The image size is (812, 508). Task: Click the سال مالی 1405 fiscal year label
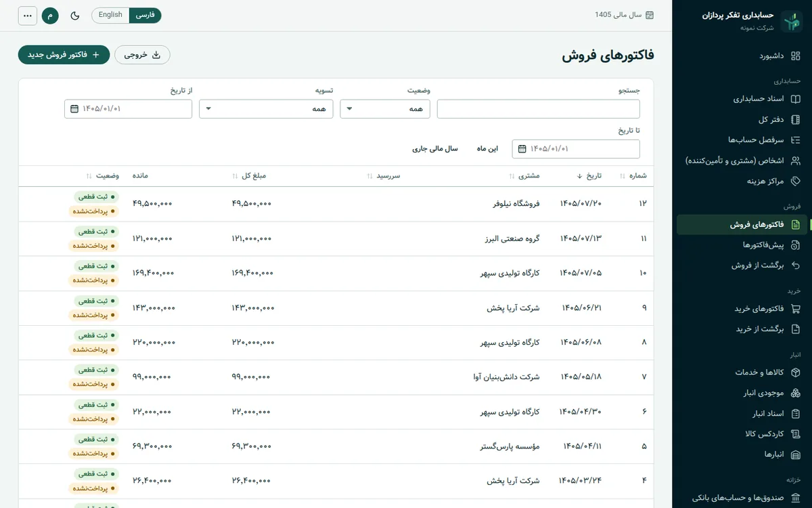tap(618, 15)
